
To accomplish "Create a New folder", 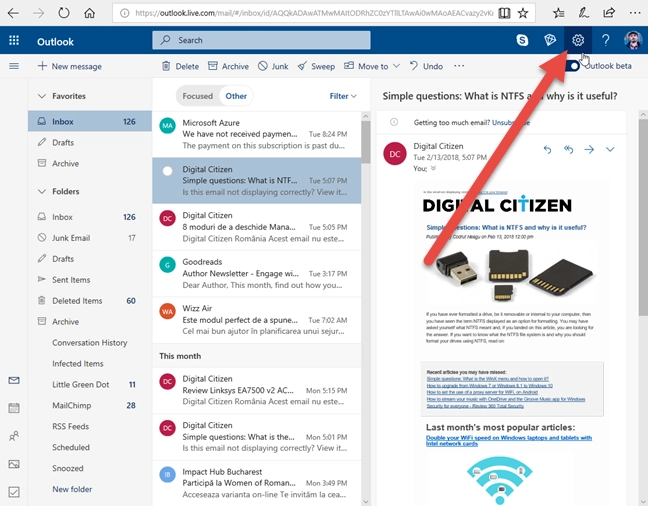I will [72, 489].
